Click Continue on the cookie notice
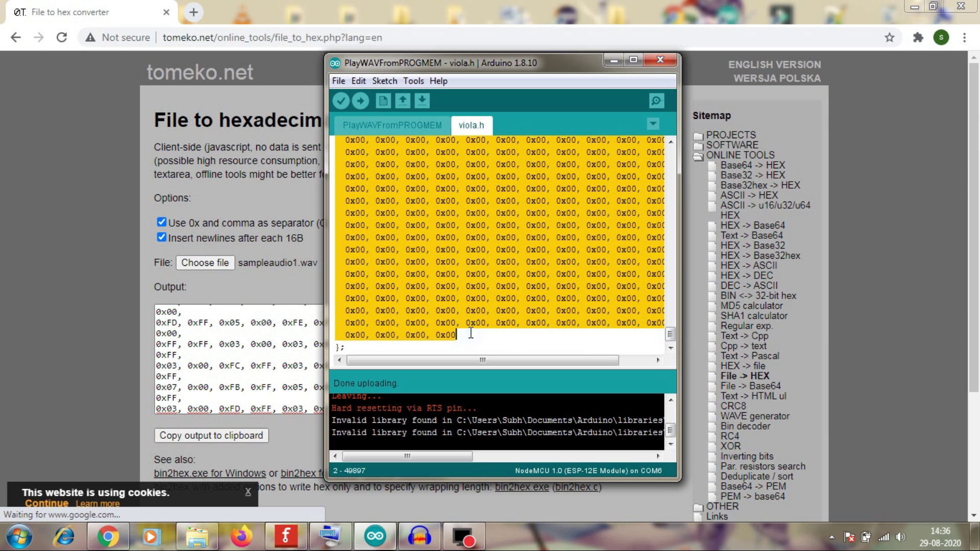The width and height of the screenshot is (980, 551). pos(46,504)
